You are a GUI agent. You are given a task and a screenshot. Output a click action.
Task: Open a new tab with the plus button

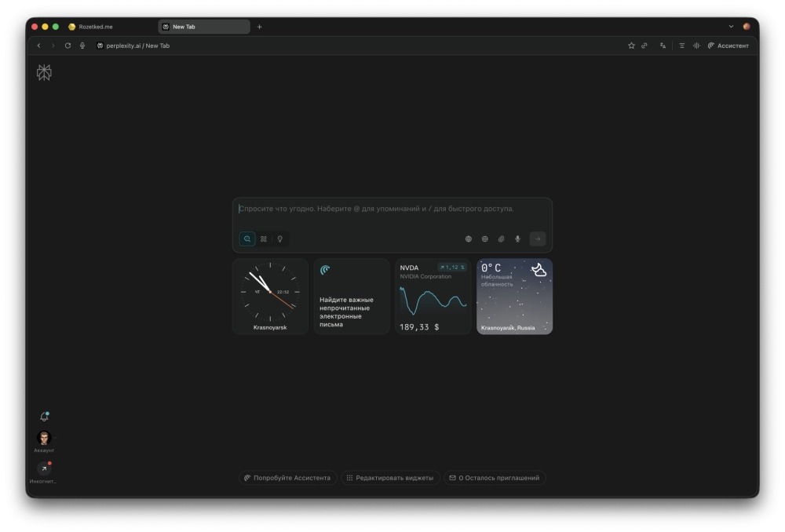(260, 27)
